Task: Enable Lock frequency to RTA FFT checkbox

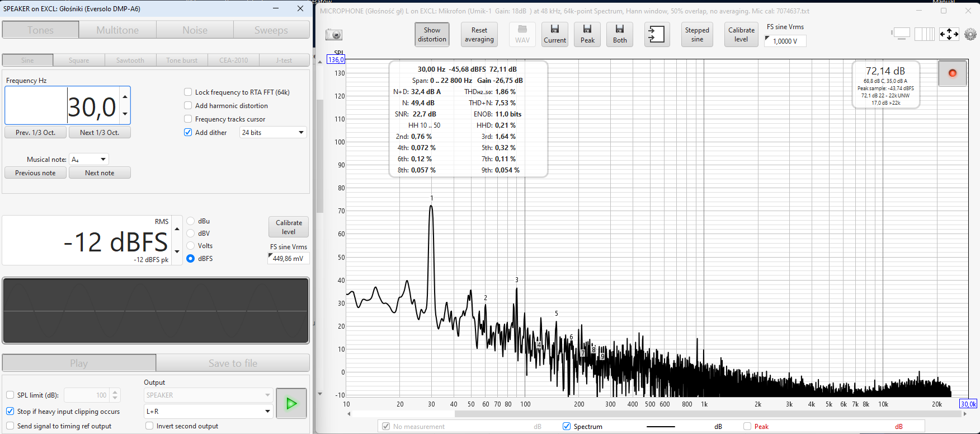Action: click(x=188, y=92)
